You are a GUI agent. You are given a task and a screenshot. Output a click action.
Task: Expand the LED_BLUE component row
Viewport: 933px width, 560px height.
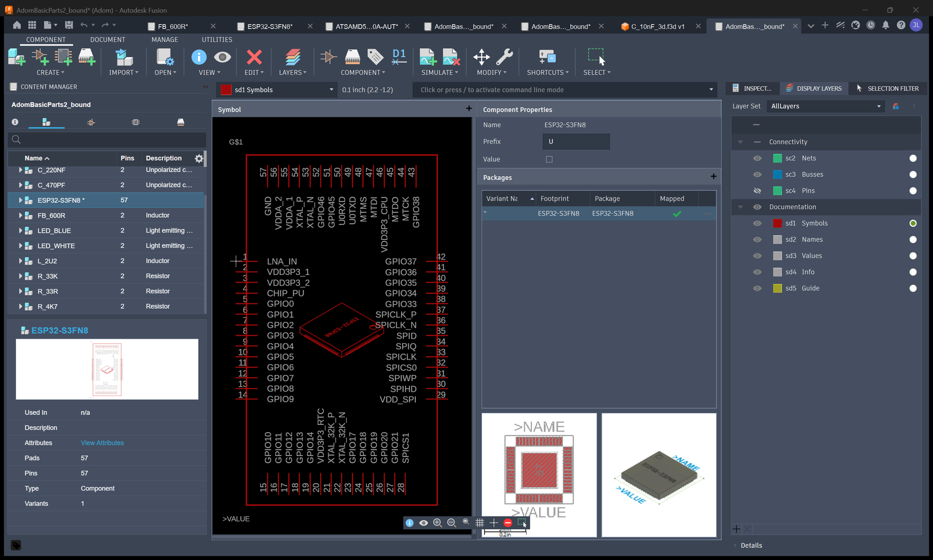click(x=21, y=230)
